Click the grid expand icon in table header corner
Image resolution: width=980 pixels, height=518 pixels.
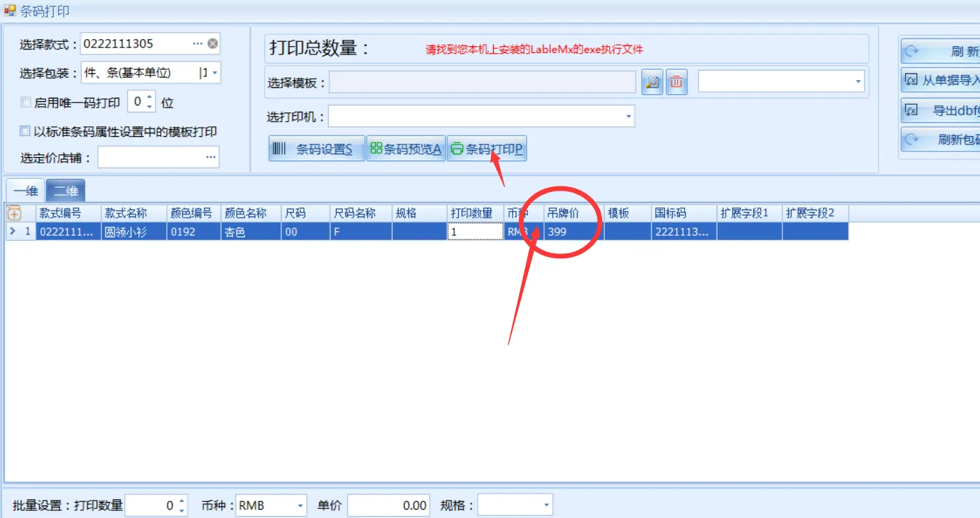13,214
